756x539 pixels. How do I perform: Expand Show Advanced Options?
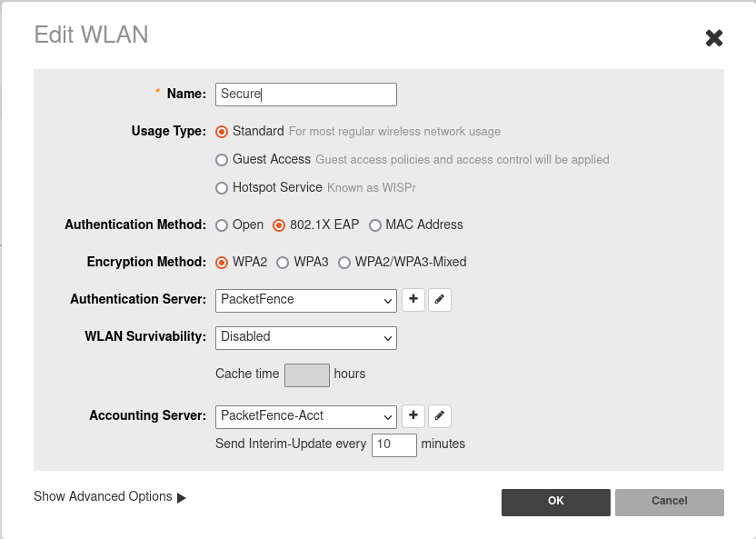click(109, 497)
